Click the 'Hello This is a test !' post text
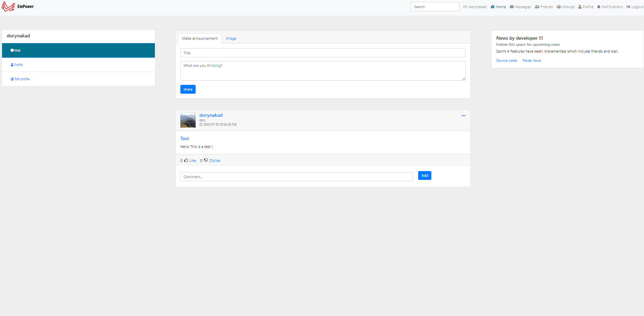Viewport: 644px width, 316px height. point(196,147)
